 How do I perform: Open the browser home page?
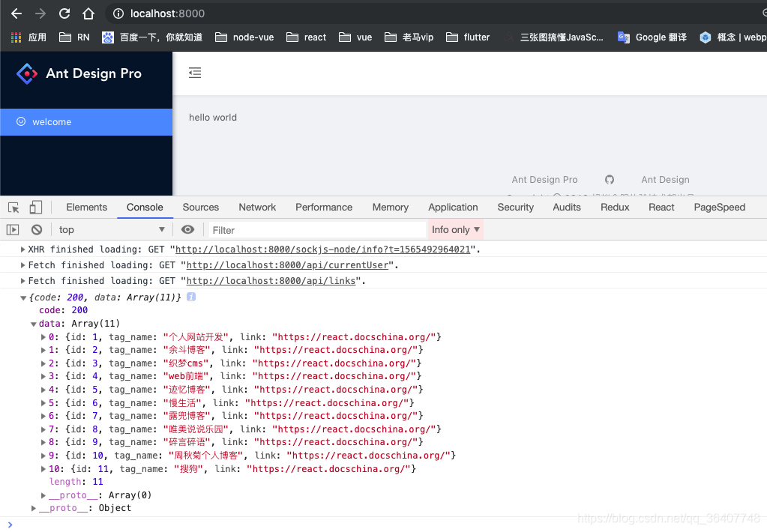88,13
